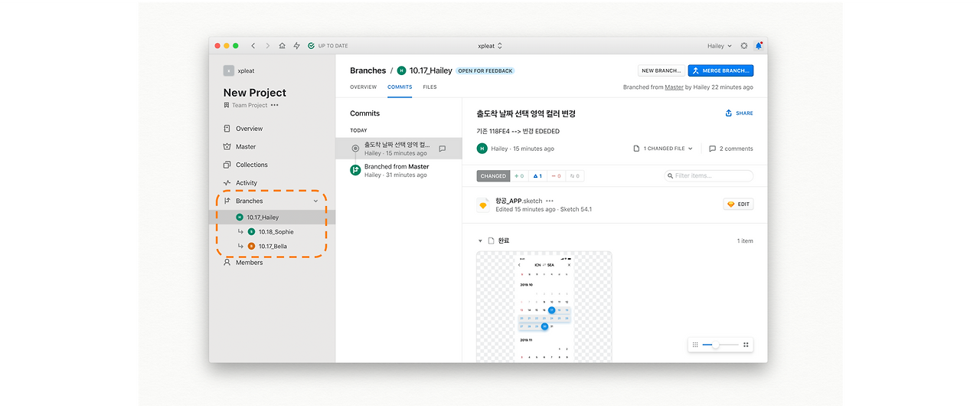Switch to the COMMITS tab
The image size is (980, 406).
tap(400, 87)
